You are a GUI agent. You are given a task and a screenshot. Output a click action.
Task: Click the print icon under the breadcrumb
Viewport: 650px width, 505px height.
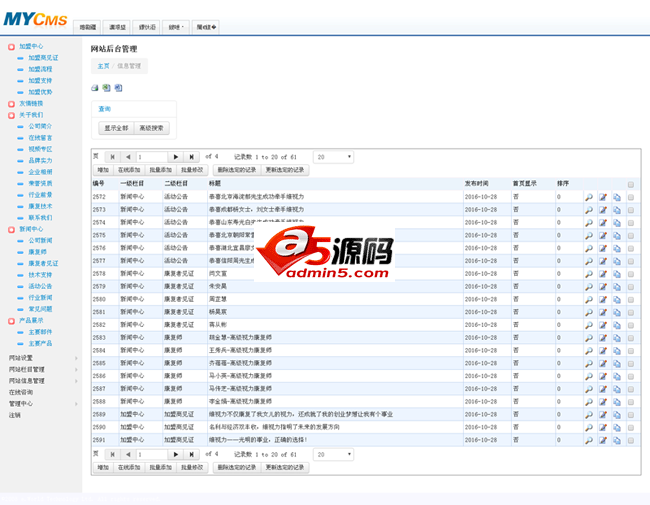pyautogui.click(x=95, y=88)
